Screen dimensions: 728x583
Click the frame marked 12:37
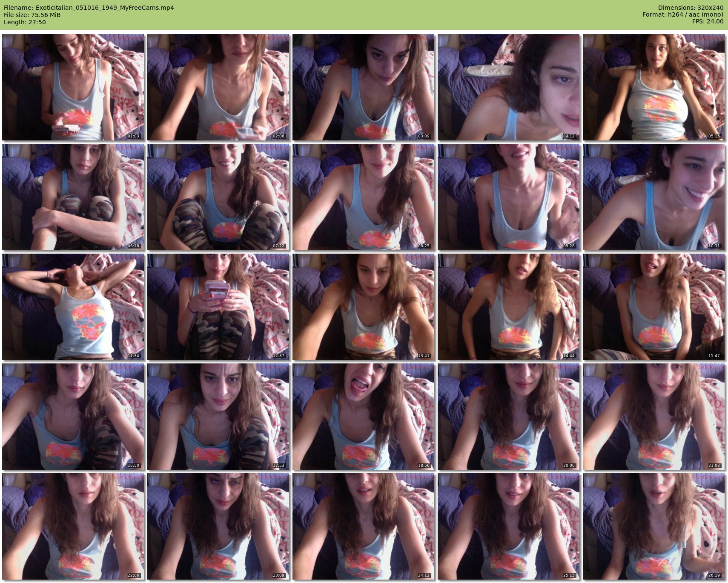[218, 307]
